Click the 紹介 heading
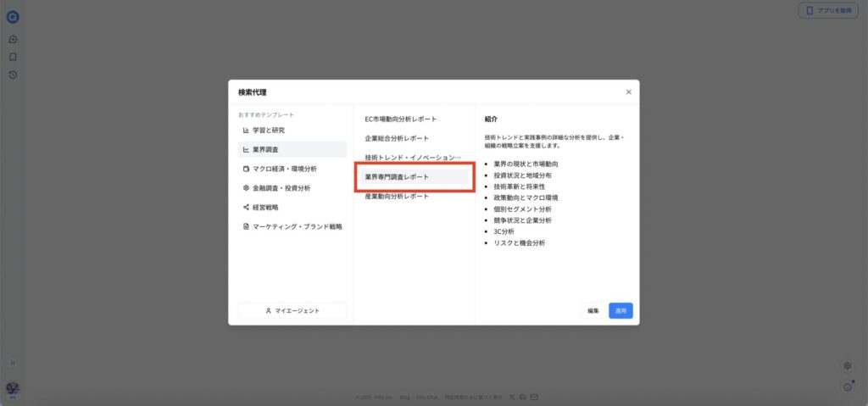868x406 pixels. [491, 119]
